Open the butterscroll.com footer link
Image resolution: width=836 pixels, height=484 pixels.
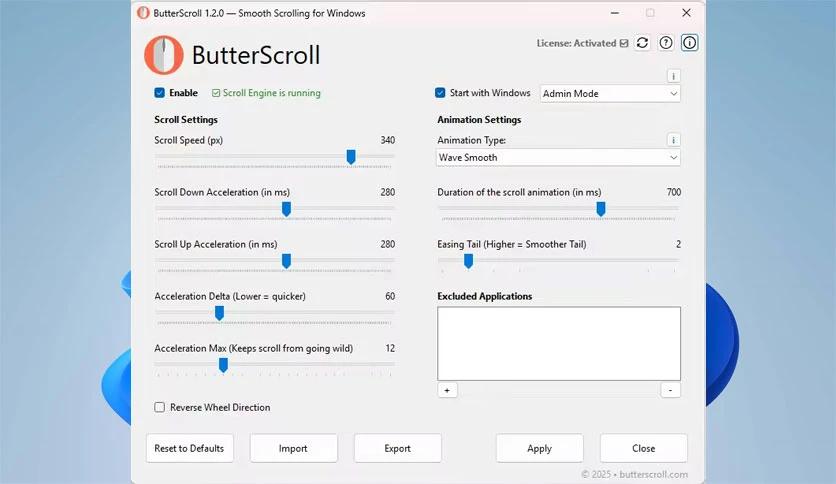pyautogui.click(x=654, y=474)
